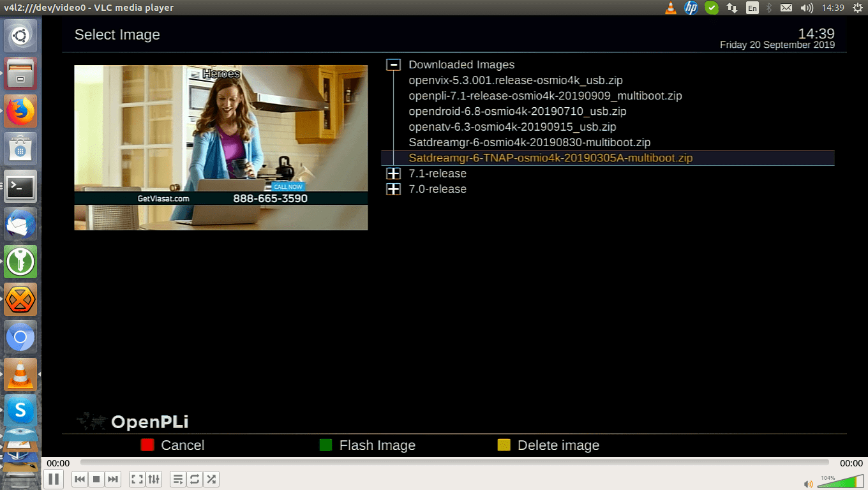Toggle shuffle random playback

(211, 479)
